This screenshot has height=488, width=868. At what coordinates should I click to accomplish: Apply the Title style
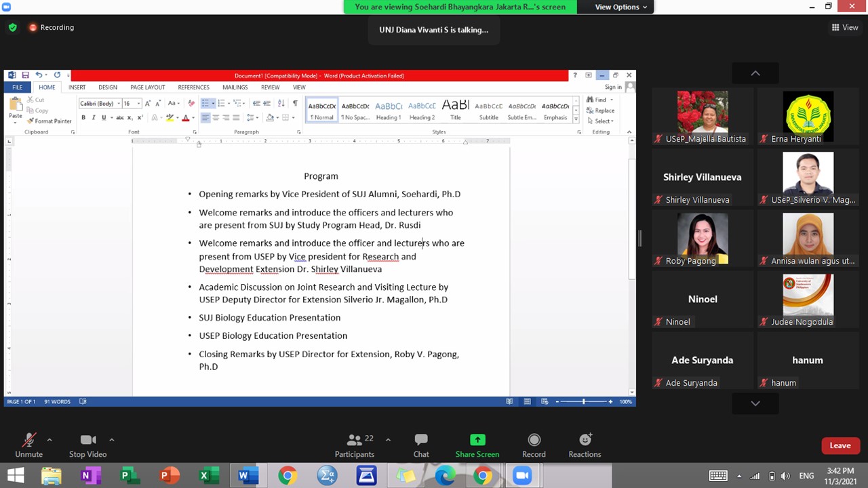tap(455, 110)
